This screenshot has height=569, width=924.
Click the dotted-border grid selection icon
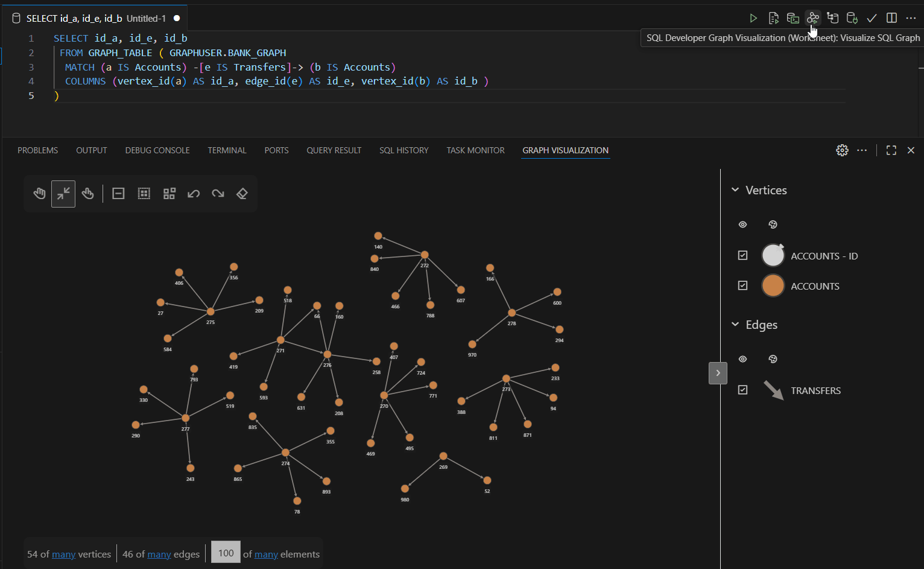tap(144, 194)
